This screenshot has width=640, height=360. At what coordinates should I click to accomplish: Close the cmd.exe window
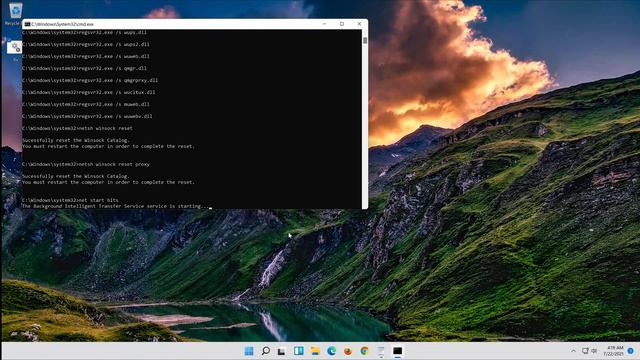[x=359, y=24]
